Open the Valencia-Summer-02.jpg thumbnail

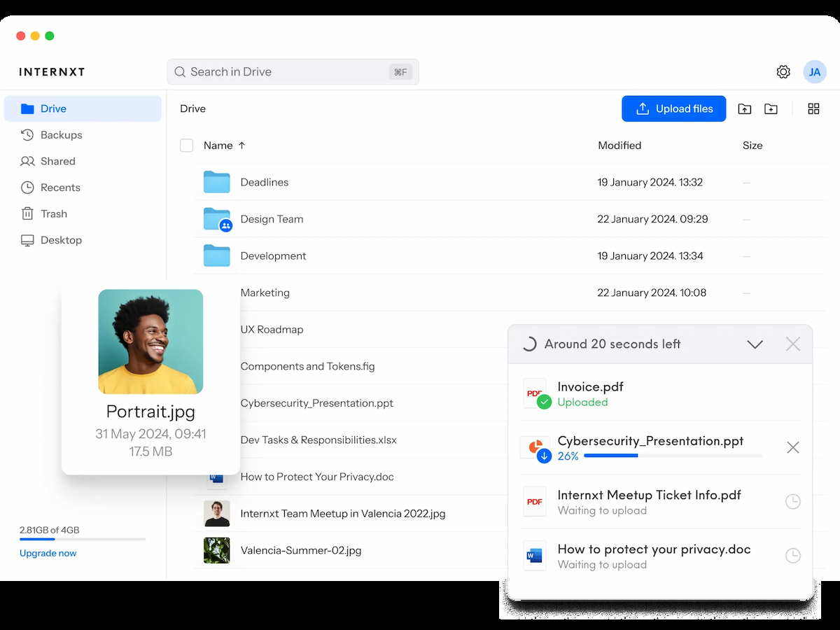click(x=216, y=550)
